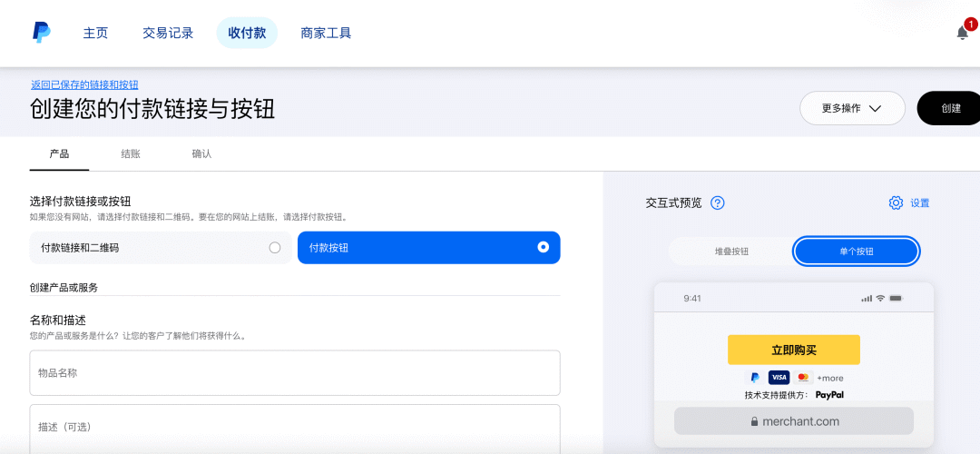Image resolution: width=980 pixels, height=454 pixels.
Task: Click the PayPal logo icon
Action: pos(42,33)
